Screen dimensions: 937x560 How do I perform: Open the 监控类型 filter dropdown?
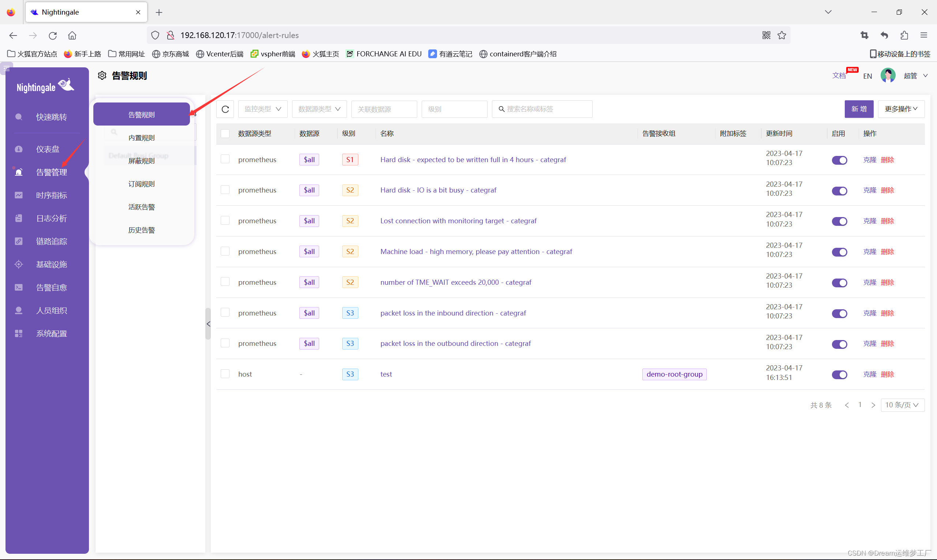[x=263, y=109]
